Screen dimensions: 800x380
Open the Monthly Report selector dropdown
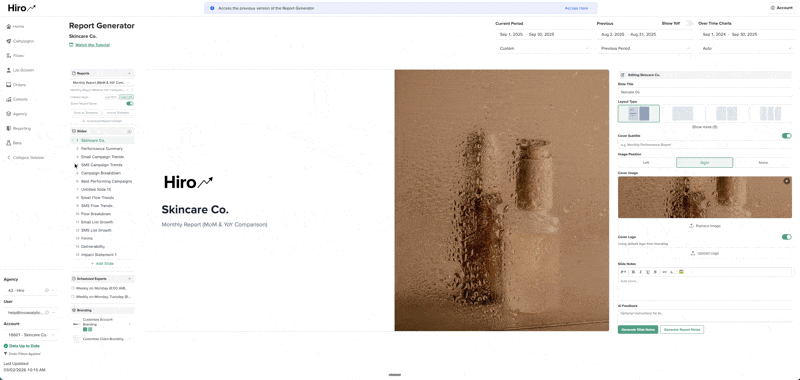tap(102, 82)
